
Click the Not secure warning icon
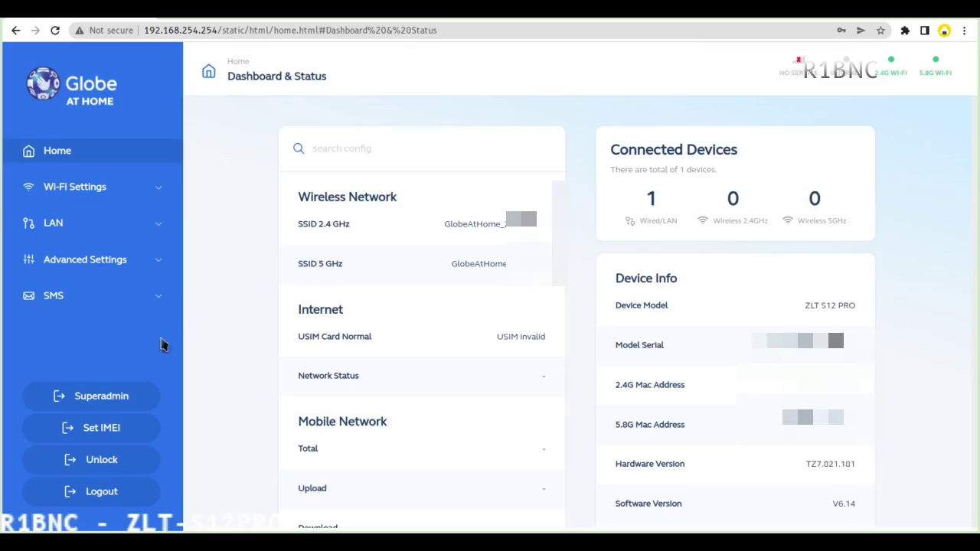(x=79, y=31)
